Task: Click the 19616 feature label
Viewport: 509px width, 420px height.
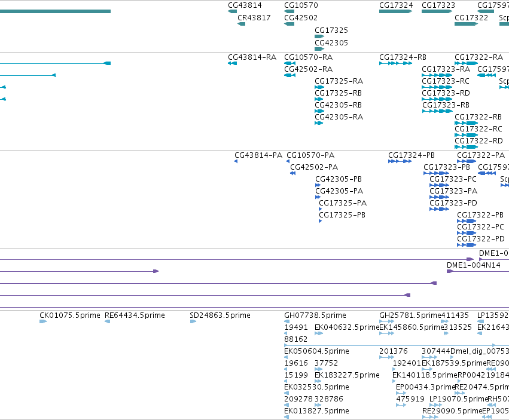Action: click(x=295, y=363)
